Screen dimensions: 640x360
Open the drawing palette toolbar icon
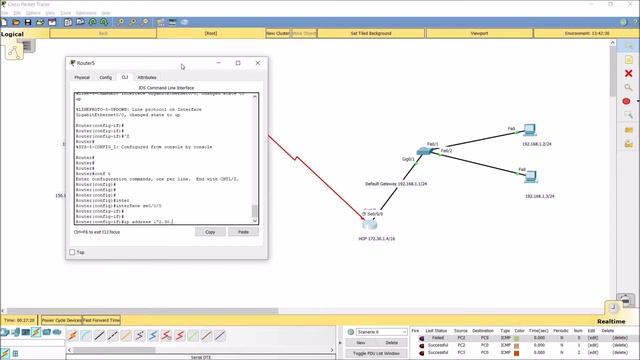point(160,22)
